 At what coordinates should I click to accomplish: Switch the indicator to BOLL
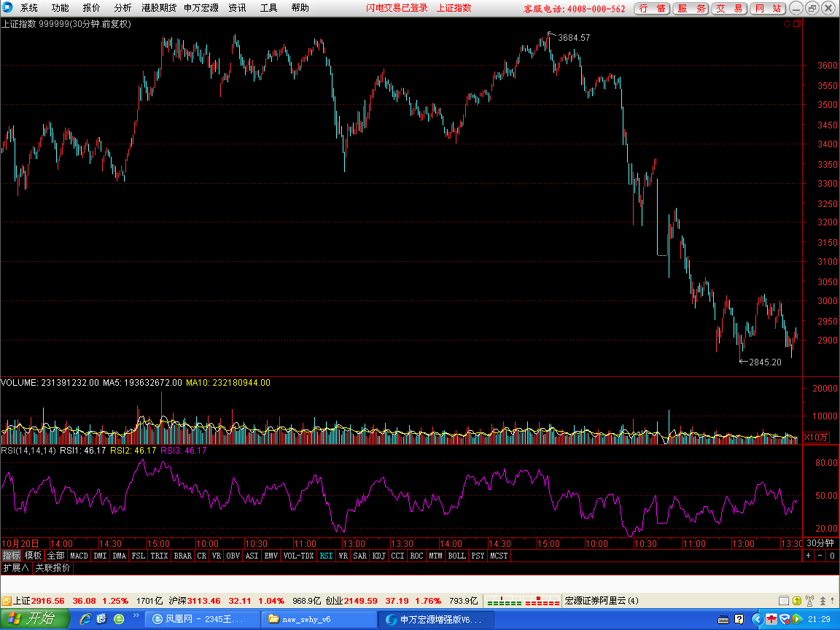[x=457, y=556]
